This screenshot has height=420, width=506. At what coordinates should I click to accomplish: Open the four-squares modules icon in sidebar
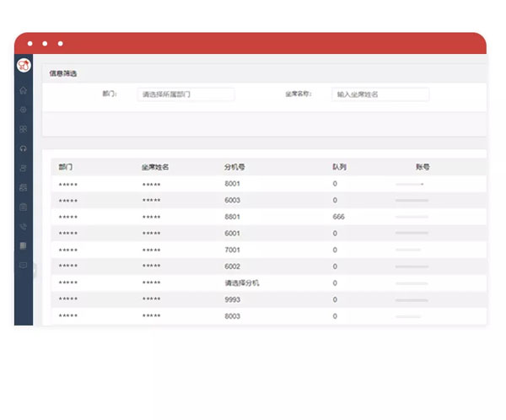click(x=24, y=129)
